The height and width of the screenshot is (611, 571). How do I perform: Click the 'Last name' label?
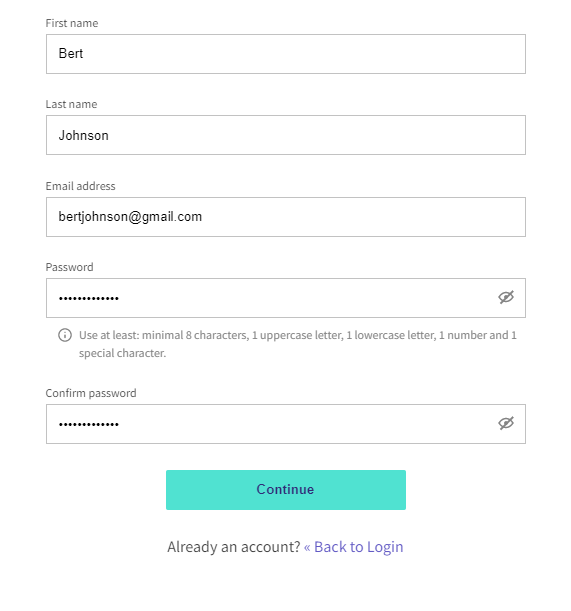(71, 104)
